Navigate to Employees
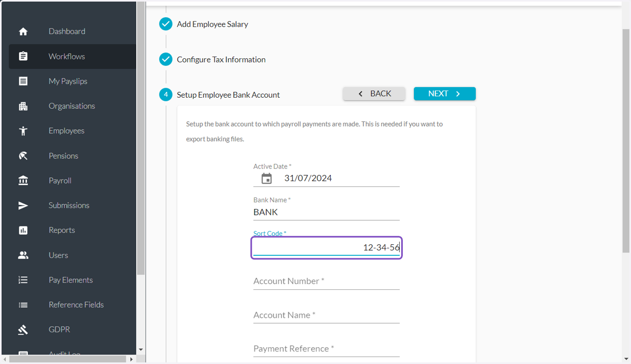Viewport: 631px width, 364px height. click(x=73, y=131)
